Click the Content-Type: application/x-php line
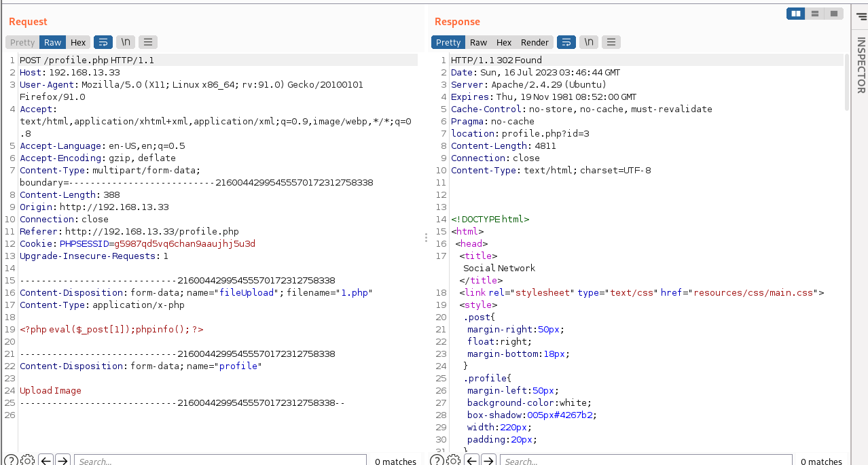The image size is (868, 465). coord(103,305)
